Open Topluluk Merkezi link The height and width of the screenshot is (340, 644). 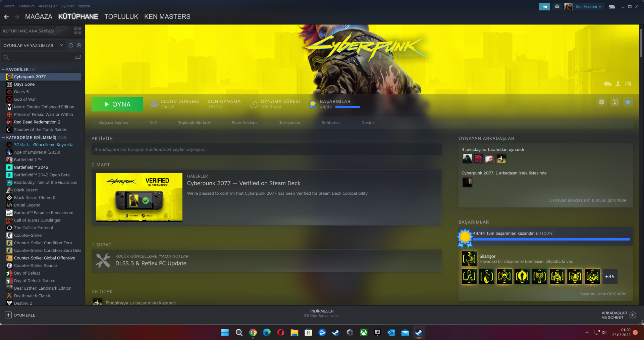click(194, 123)
